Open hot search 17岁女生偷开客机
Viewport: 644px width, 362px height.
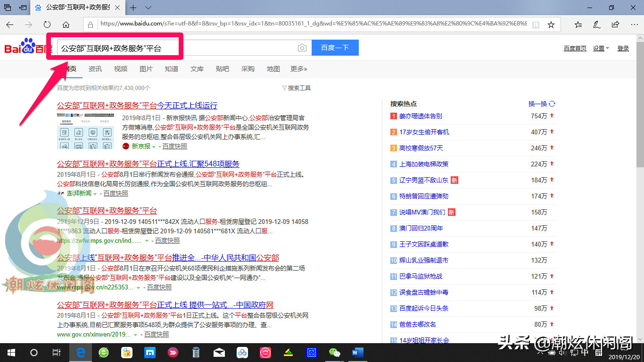(x=424, y=132)
